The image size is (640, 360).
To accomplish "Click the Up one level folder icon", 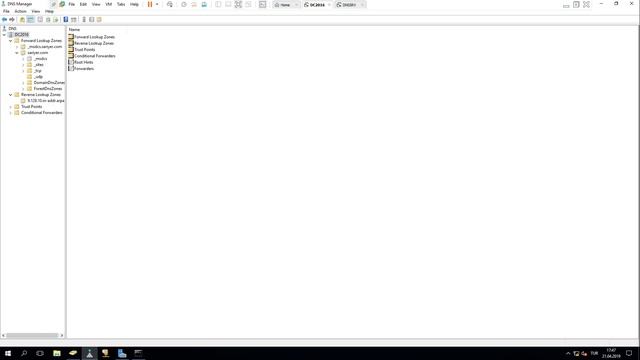I will [22, 20].
